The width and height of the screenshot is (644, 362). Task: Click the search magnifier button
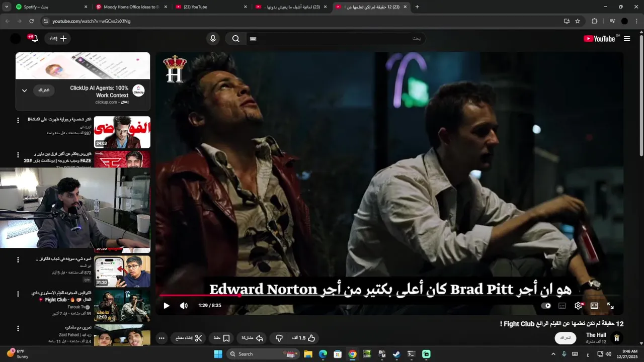click(235, 39)
